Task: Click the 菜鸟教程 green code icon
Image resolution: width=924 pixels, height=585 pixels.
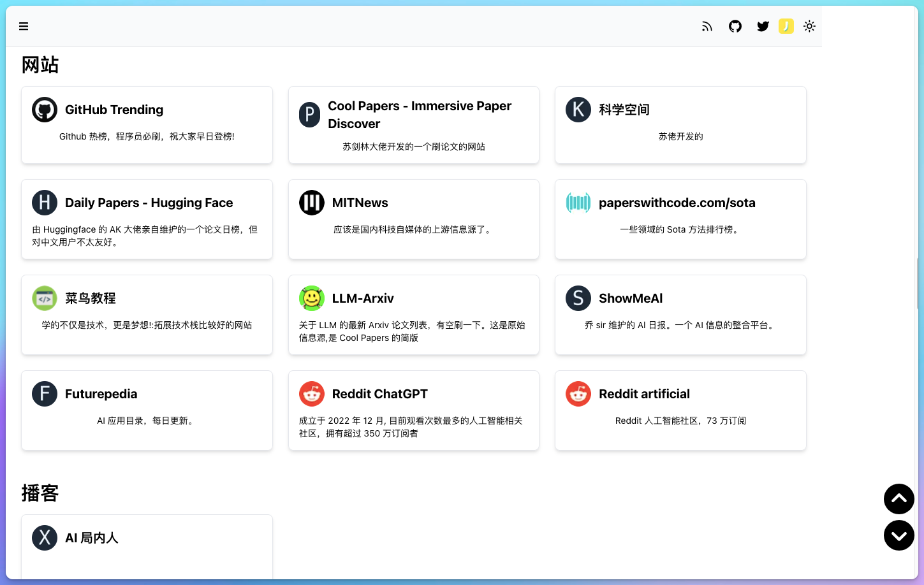Action: [x=45, y=298]
